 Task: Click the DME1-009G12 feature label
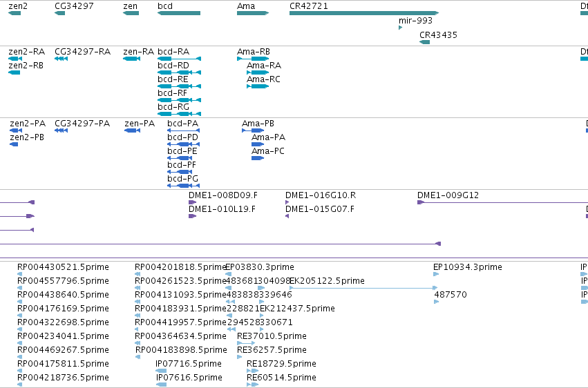[x=448, y=195]
